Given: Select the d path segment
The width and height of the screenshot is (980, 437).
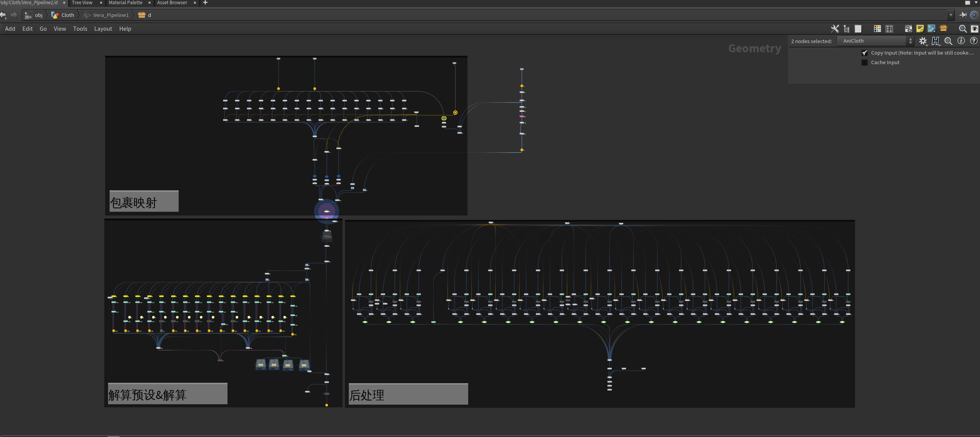Looking at the screenshot, I should [145, 15].
